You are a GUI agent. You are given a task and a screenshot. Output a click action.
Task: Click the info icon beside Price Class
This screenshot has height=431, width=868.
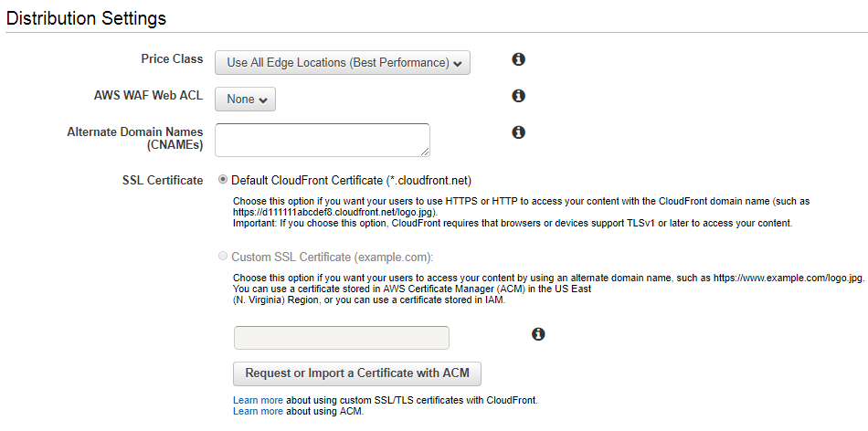(518, 59)
